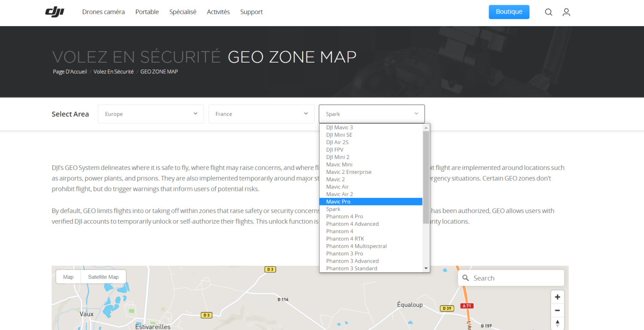The width and height of the screenshot is (644, 330).
Task: Open Drones caméra navigation menu
Action: point(103,12)
